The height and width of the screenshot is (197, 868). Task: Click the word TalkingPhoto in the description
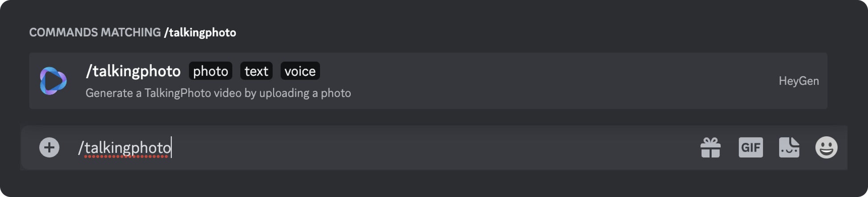click(177, 93)
